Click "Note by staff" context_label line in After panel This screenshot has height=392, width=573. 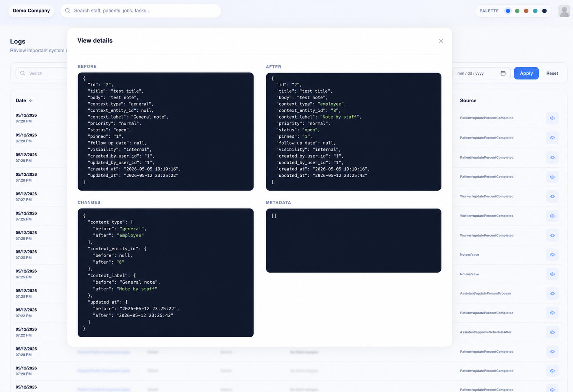pos(319,117)
